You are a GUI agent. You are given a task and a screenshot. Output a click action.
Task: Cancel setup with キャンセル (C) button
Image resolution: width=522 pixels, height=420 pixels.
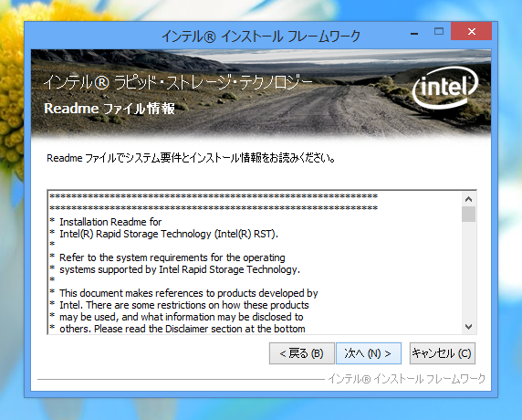coord(442,353)
